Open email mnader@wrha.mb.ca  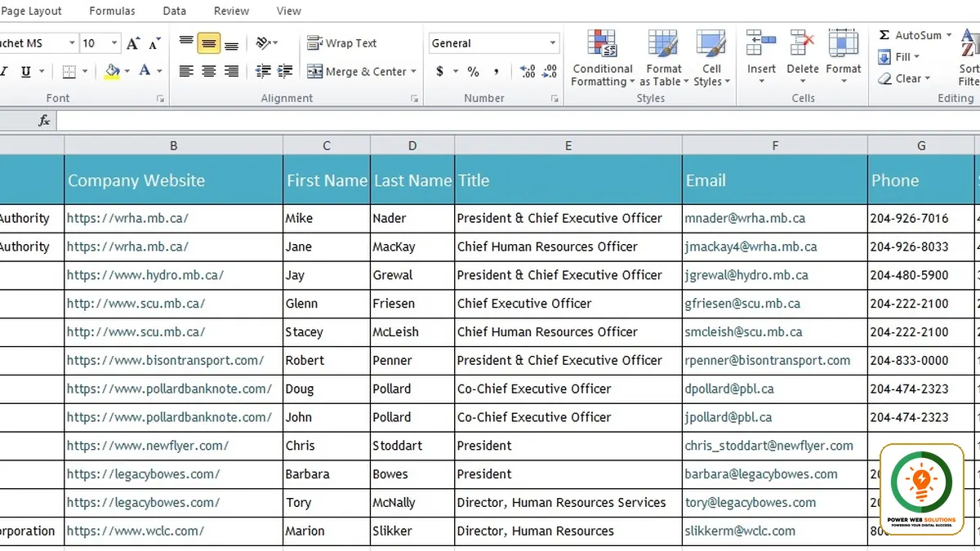coord(746,218)
